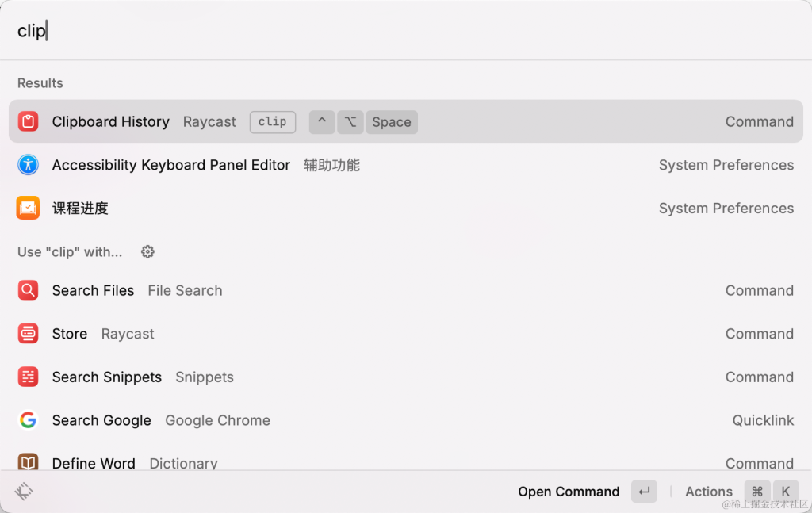This screenshot has width=812, height=513.
Task: Click the "Quicklink" type label
Action: pos(764,420)
